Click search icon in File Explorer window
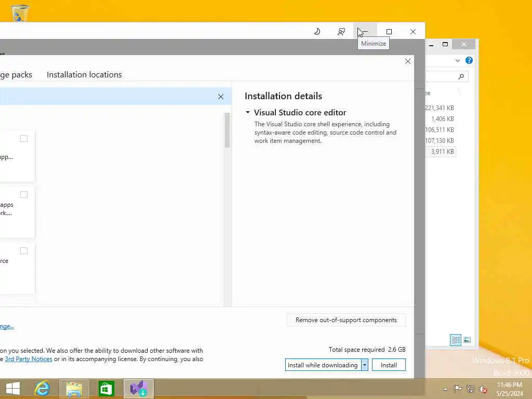 461,77
